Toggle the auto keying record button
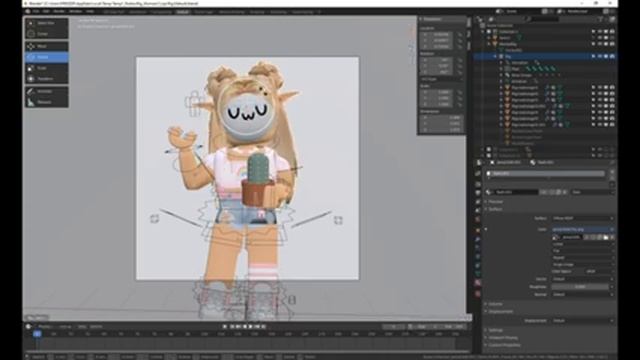This screenshot has height=360, width=640. coord(224,327)
